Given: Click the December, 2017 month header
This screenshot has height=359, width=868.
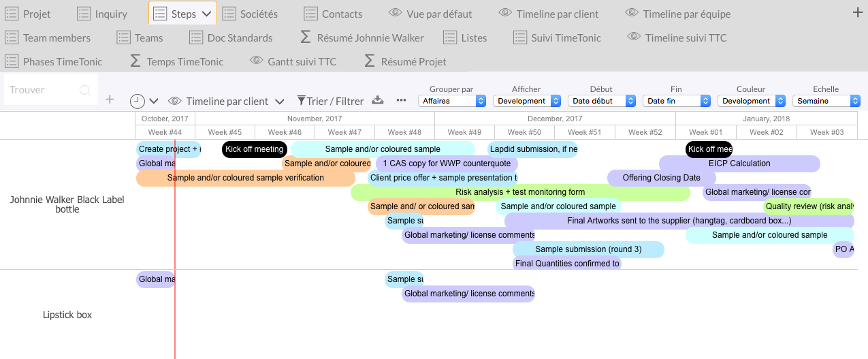Looking at the screenshot, I should [555, 119].
